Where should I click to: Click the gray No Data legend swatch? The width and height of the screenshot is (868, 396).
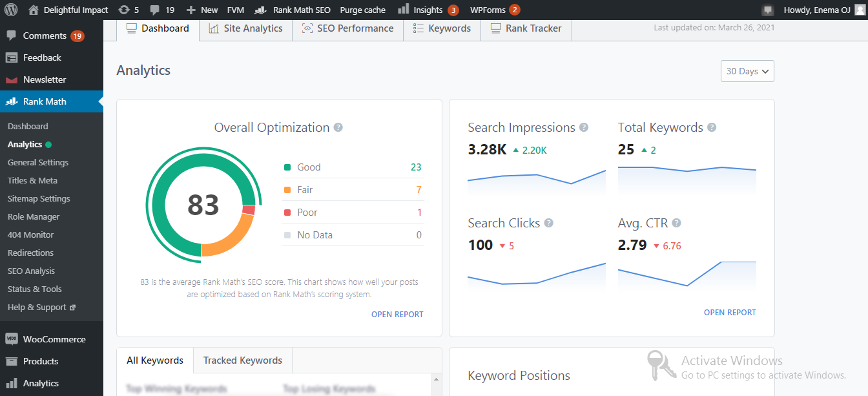[x=287, y=235]
